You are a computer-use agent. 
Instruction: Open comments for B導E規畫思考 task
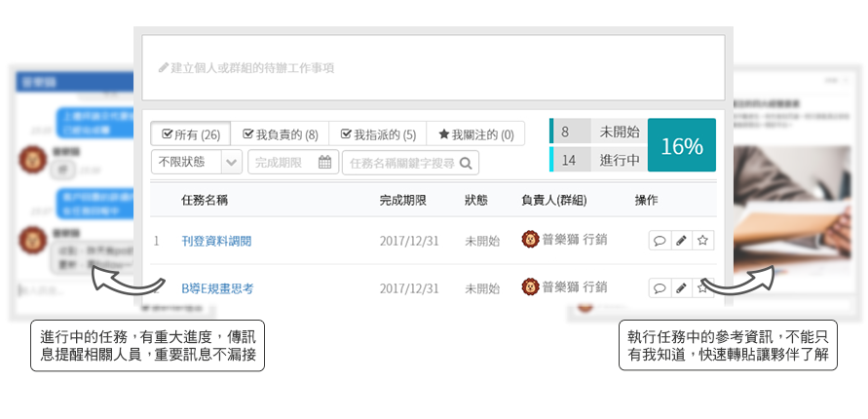click(660, 288)
